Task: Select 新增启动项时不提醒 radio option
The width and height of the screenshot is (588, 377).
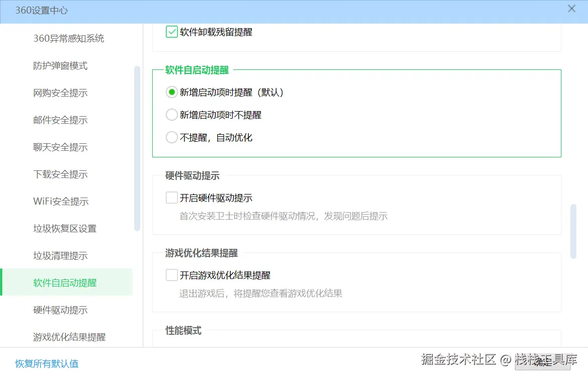Action: (172, 115)
